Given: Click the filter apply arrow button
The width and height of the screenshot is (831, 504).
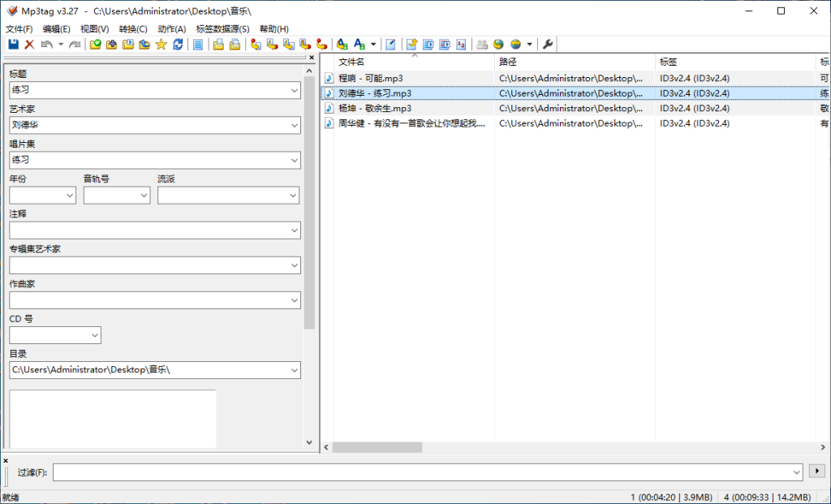Looking at the screenshot, I should [817, 471].
